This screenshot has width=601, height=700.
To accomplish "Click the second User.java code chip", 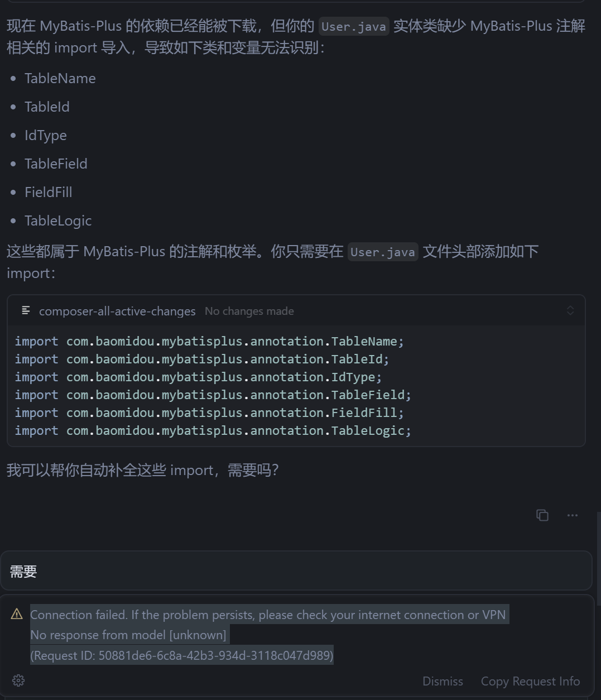I will 383,252.
